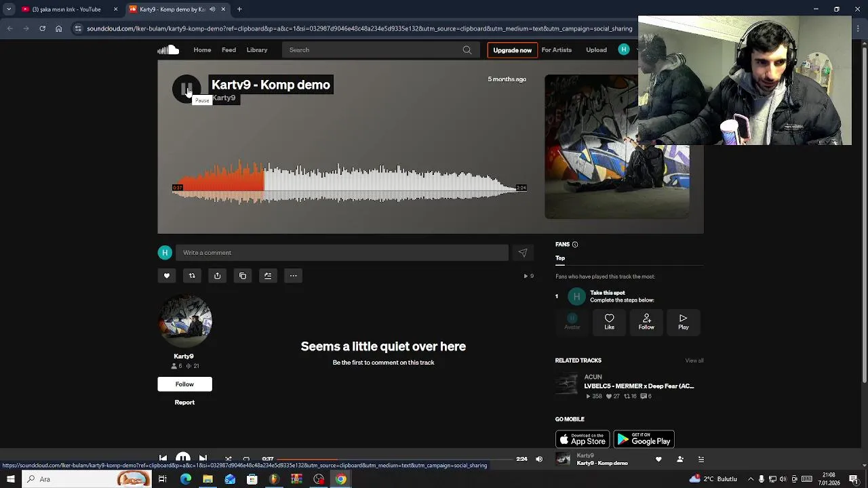The height and width of the screenshot is (488, 868).
Task: Follow artist icon in bottom player bar
Action: coord(680,460)
